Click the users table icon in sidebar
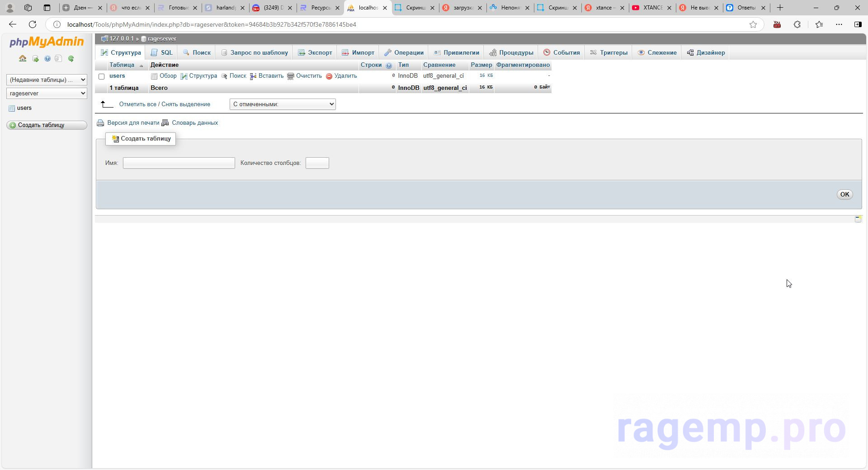Image resolution: width=868 pixels, height=470 pixels. pyautogui.click(x=12, y=108)
